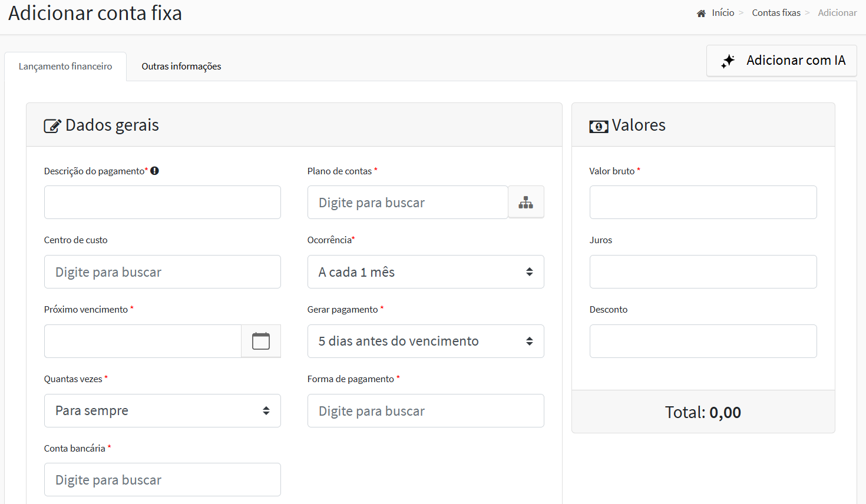Switch to the Lançamento financeiro tab
Viewport: 866px width, 504px height.
(65, 67)
